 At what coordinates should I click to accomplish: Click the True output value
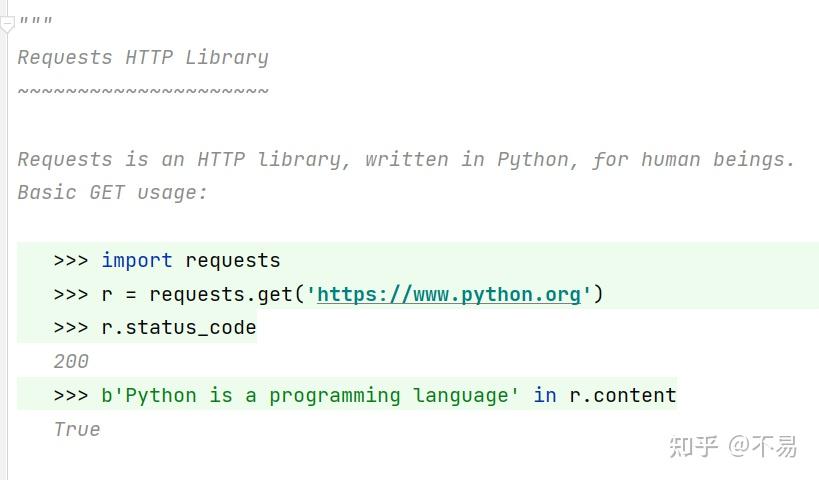[77, 430]
